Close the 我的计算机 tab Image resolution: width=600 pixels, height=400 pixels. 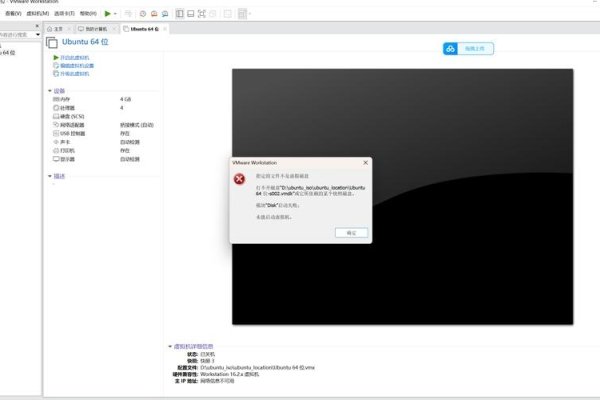click(114, 29)
